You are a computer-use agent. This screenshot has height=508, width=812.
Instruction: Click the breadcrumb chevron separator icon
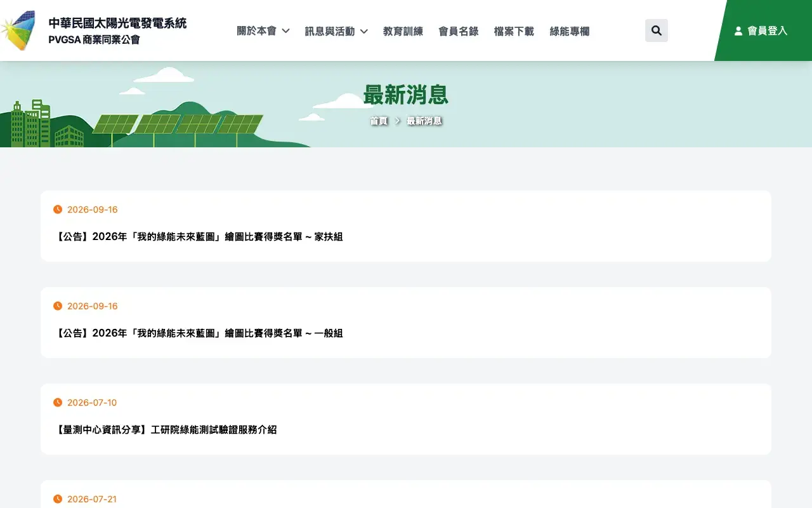click(x=398, y=121)
